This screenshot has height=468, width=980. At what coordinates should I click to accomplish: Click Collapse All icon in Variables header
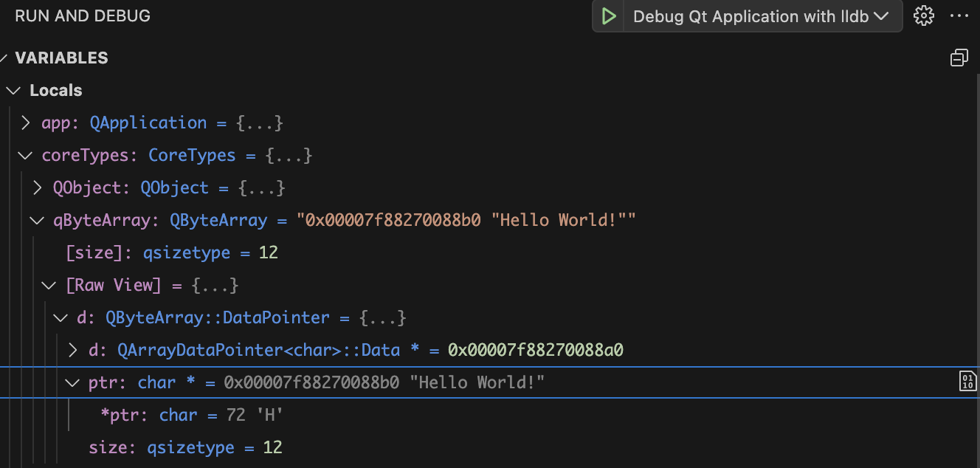(959, 58)
